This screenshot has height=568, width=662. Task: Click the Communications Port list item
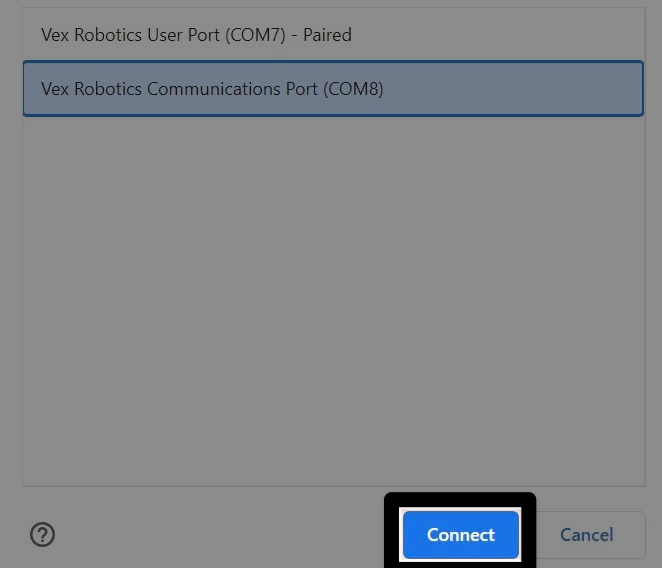(333, 89)
